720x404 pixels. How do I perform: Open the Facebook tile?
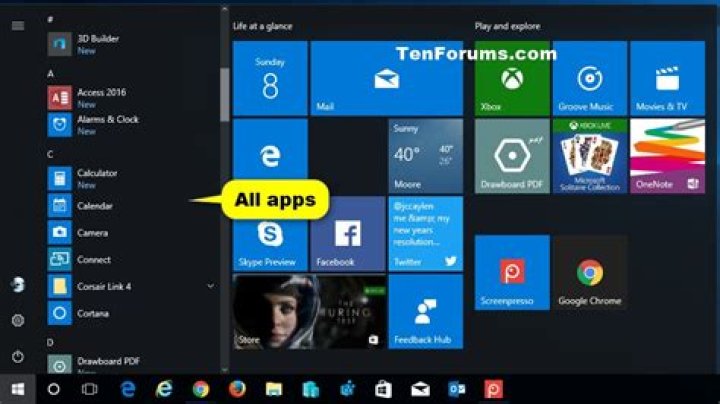click(347, 234)
